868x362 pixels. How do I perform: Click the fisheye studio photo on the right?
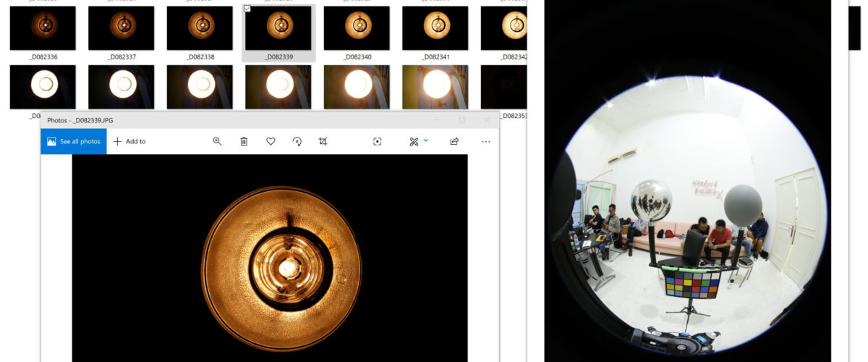pyautogui.click(x=687, y=181)
